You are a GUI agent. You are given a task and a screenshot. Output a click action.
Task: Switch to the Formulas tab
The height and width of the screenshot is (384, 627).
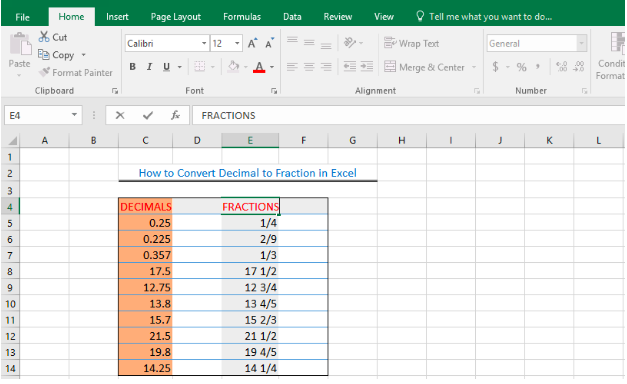(242, 17)
